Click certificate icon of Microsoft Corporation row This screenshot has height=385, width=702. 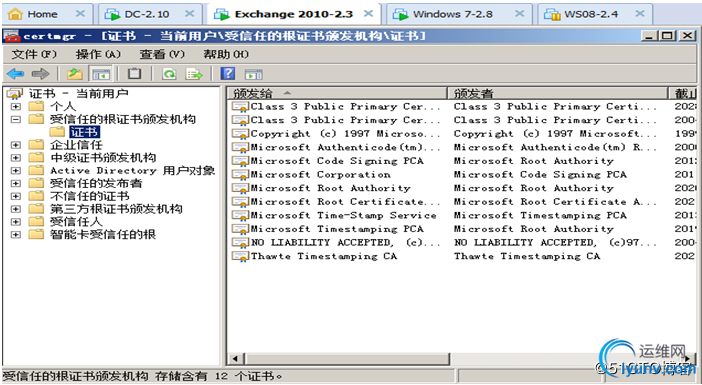click(x=240, y=175)
